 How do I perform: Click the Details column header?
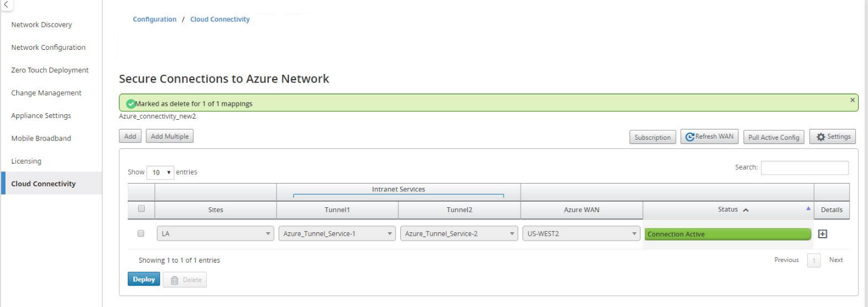click(832, 210)
